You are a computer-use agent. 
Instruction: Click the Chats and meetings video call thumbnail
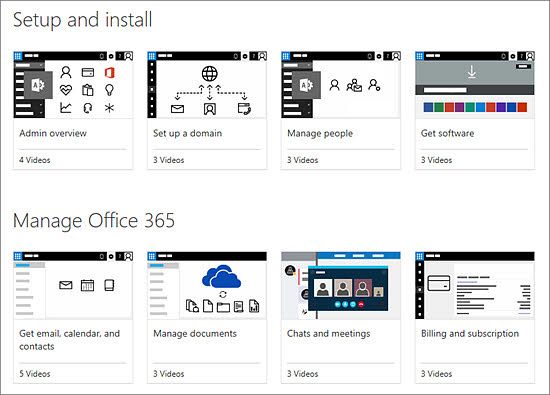341,285
